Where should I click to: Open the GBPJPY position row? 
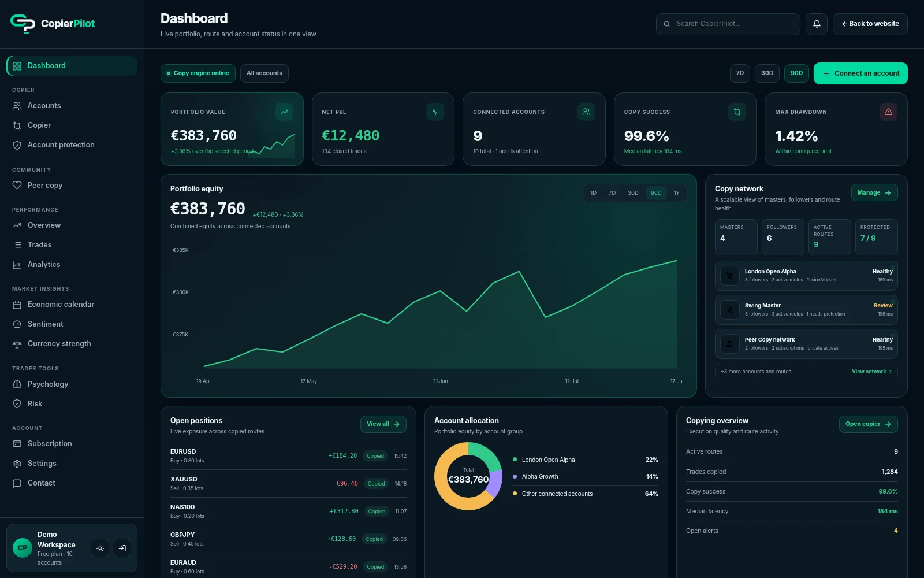[x=288, y=539]
